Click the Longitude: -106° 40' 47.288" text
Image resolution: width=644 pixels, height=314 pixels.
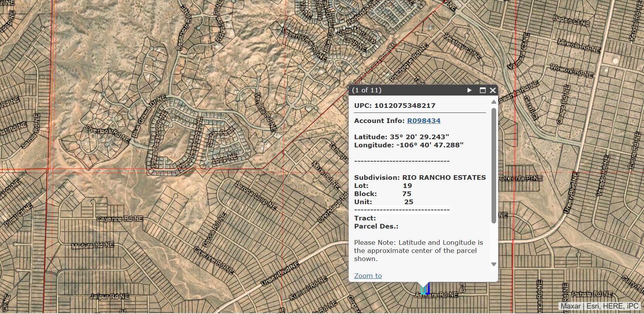409,145
